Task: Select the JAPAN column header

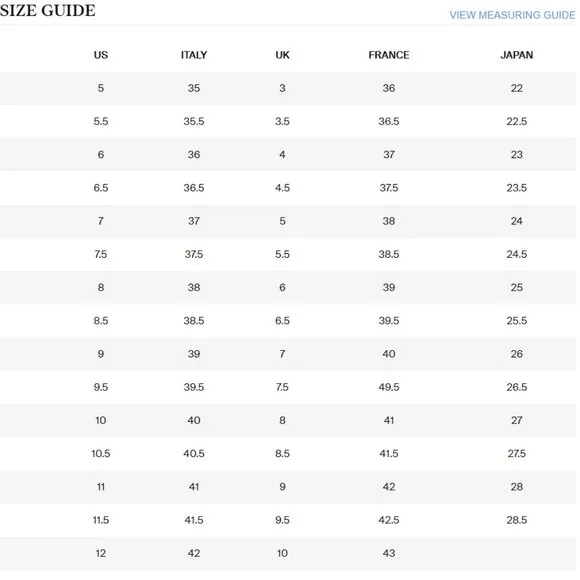Action: click(x=516, y=55)
